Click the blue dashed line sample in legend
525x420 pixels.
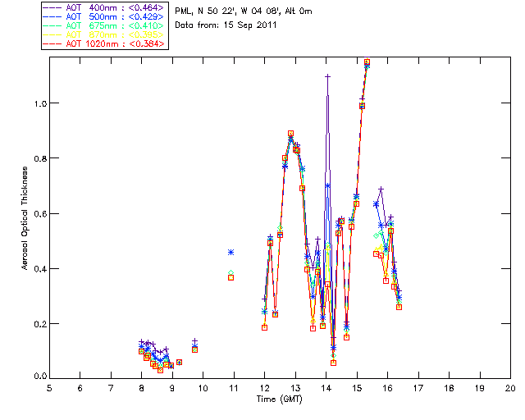52,16
